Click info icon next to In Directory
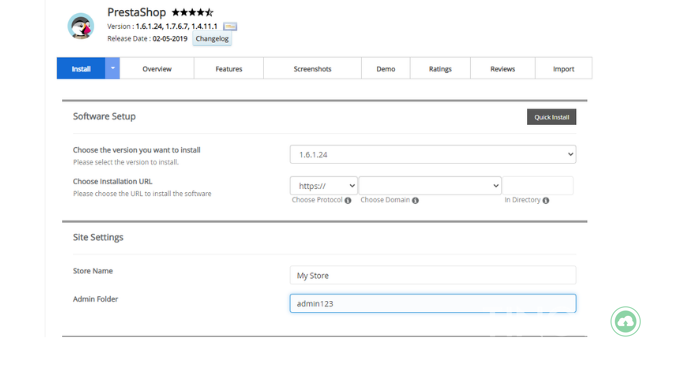 tap(546, 200)
